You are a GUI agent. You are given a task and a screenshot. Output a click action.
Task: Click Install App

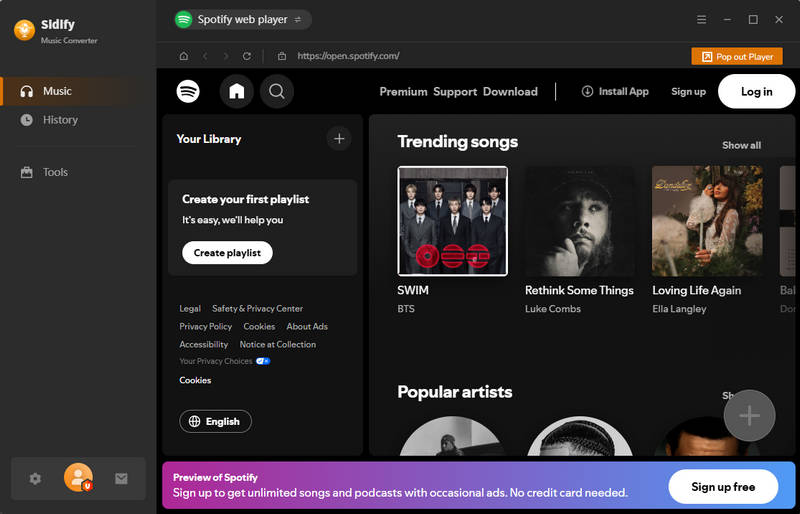pos(615,91)
